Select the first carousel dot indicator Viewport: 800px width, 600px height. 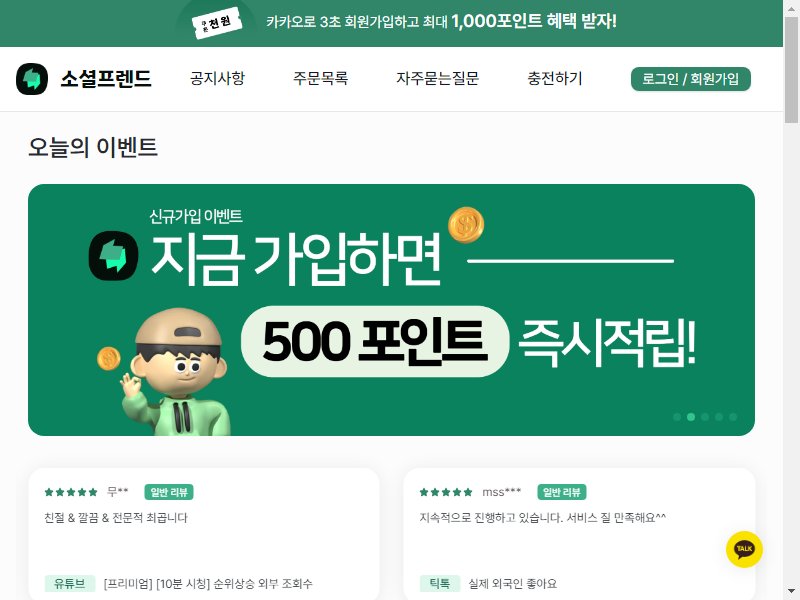677,417
